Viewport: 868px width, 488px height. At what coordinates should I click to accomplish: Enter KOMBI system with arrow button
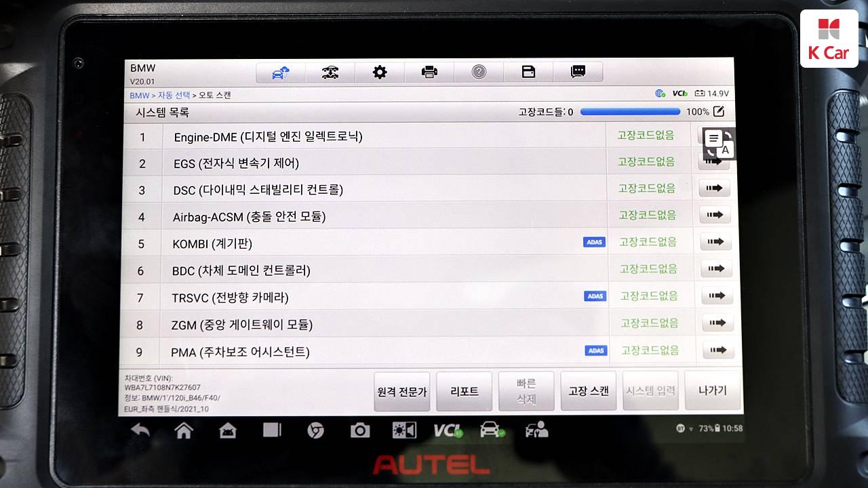(x=715, y=241)
